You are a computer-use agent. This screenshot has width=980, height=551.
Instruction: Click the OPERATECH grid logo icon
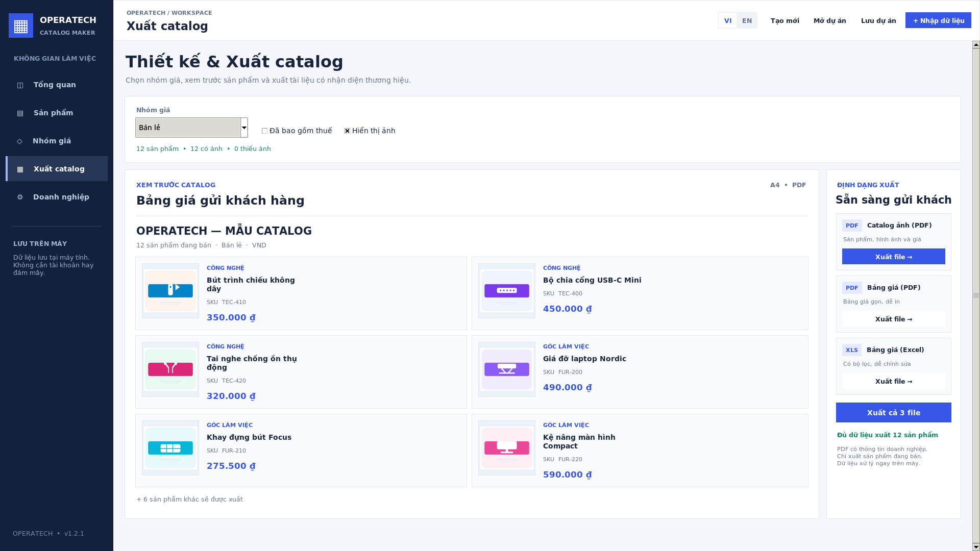tap(21, 26)
